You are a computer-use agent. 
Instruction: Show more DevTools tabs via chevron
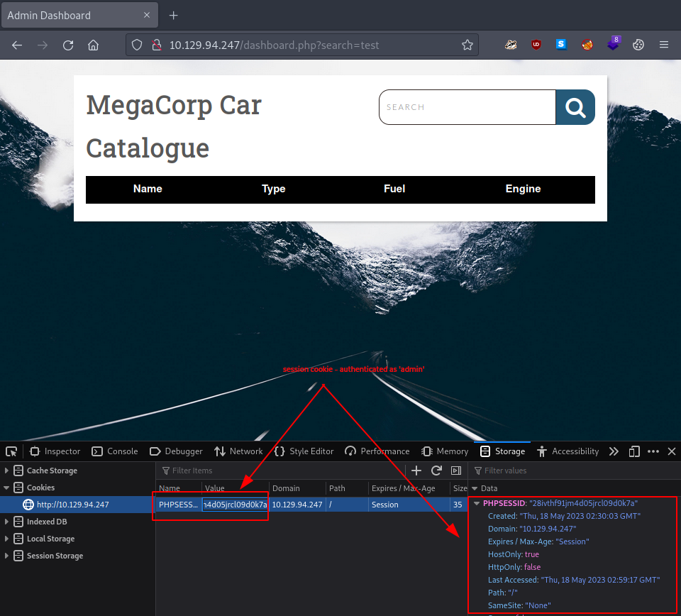pos(614,451)
